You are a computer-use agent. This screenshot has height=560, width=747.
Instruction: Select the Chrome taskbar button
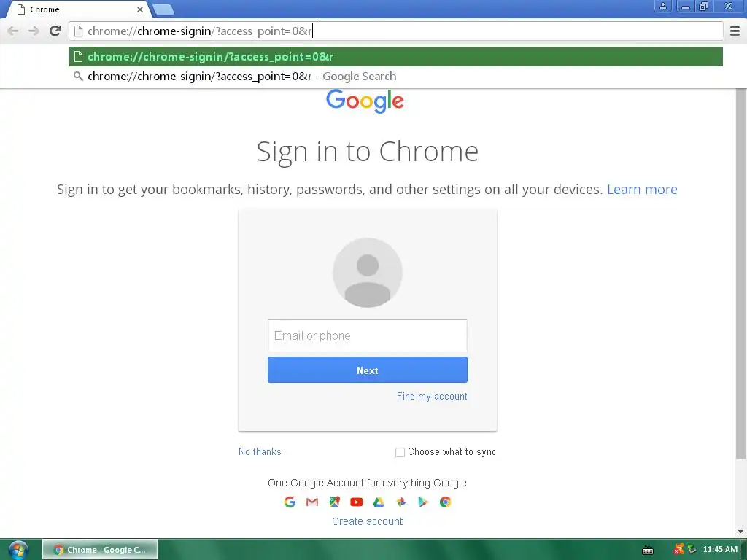click(99, 550)
